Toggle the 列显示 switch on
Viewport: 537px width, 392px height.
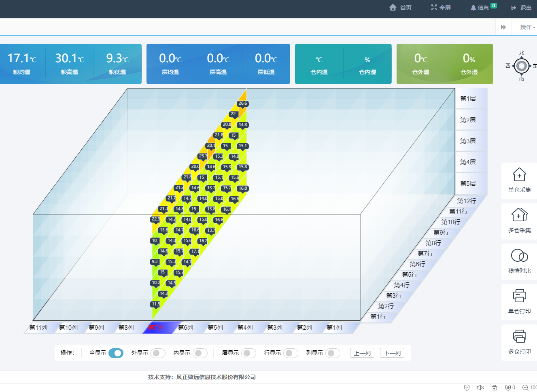(x=333, y=353)
